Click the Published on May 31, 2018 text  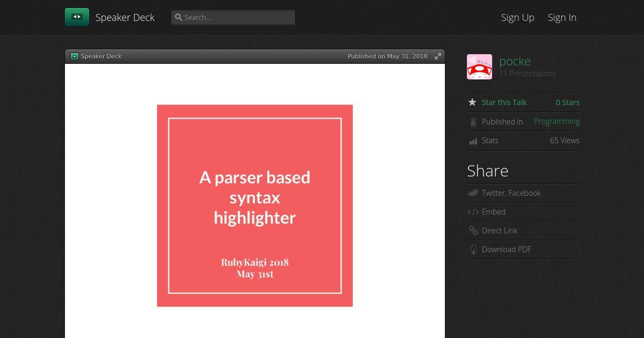[387, 56]
